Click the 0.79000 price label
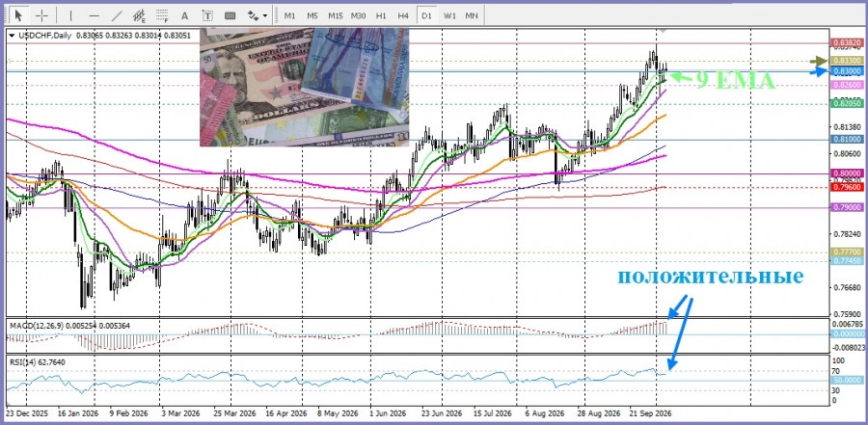 (847, 207)
